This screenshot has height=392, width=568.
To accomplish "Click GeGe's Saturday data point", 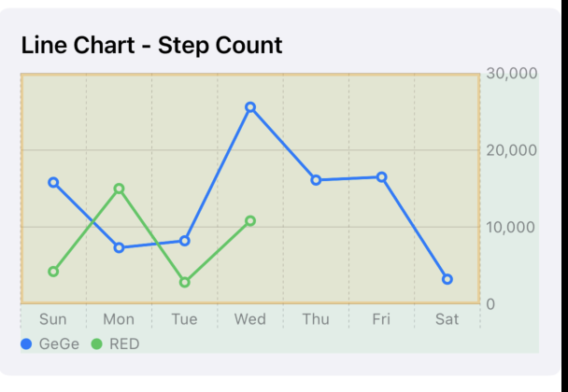I will (447, 279).
